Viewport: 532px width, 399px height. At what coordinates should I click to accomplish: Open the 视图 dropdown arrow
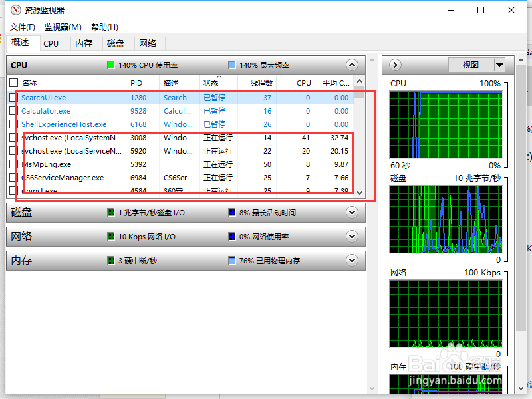pyautogui.click(x=499, y=65)
